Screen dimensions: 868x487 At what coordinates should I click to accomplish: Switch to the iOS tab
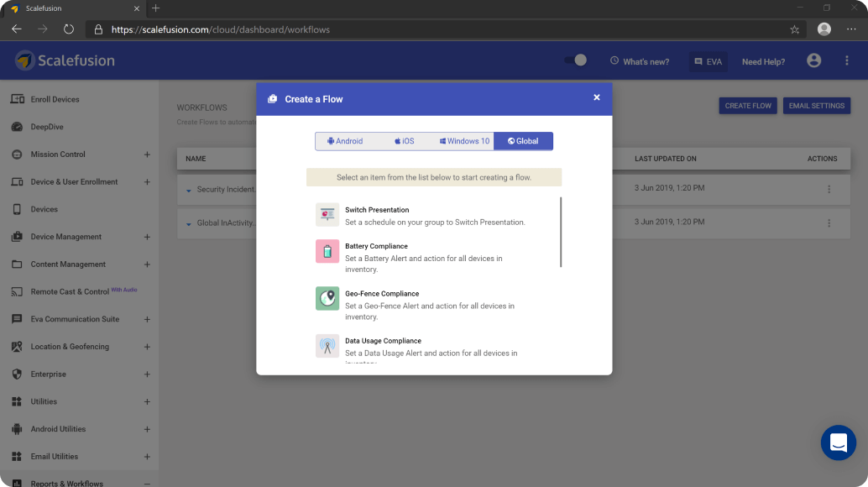tap(404, 141)
